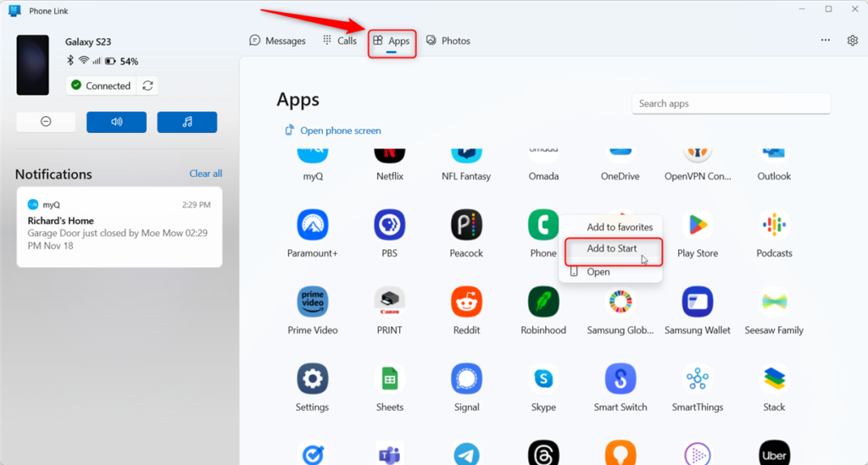Image resolution: width=868 pixels, height=465 pixels.
Task: Click the Open phone screen link
Action: [332, 130]
